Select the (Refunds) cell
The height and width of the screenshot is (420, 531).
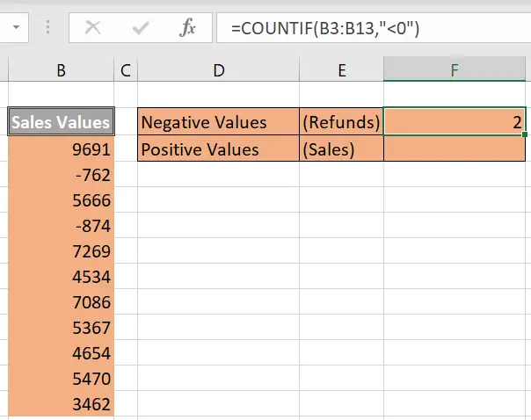(341, 121)
